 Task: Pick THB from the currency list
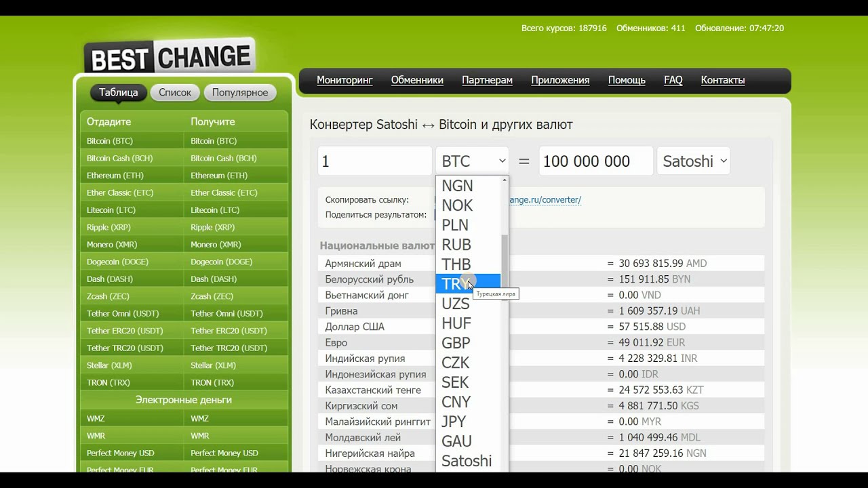click(468, 264)
